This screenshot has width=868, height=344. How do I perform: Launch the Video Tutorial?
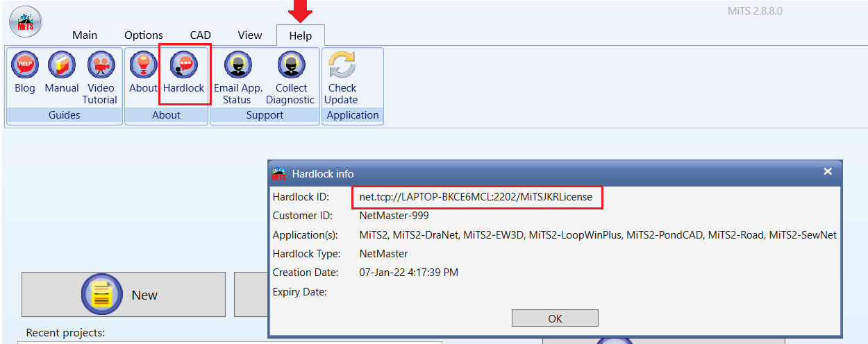[x=101, y=78]
